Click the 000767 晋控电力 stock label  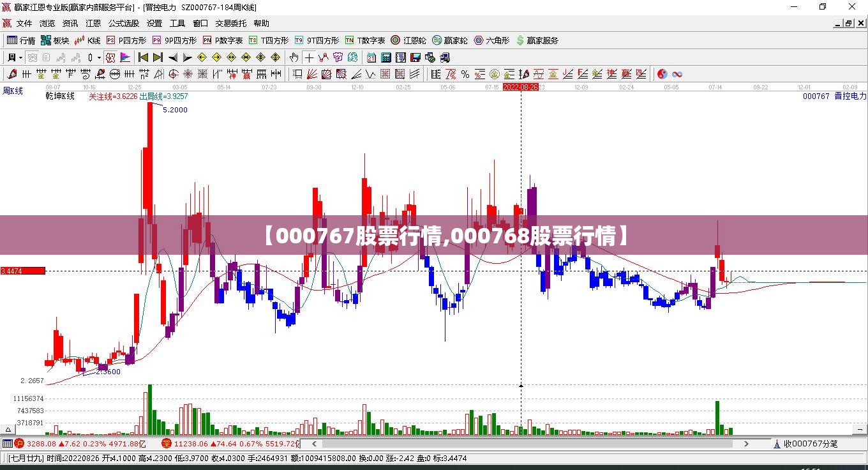coord(835,96)
